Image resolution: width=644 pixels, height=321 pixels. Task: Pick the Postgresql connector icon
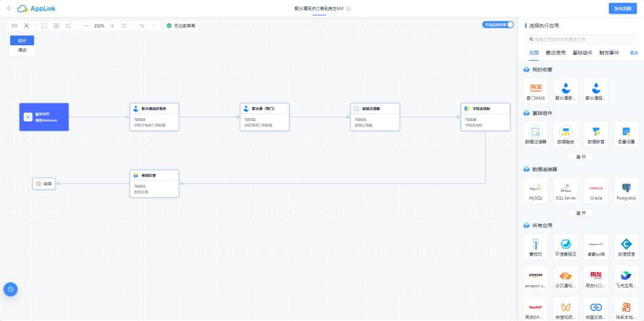tap(626, 191)
